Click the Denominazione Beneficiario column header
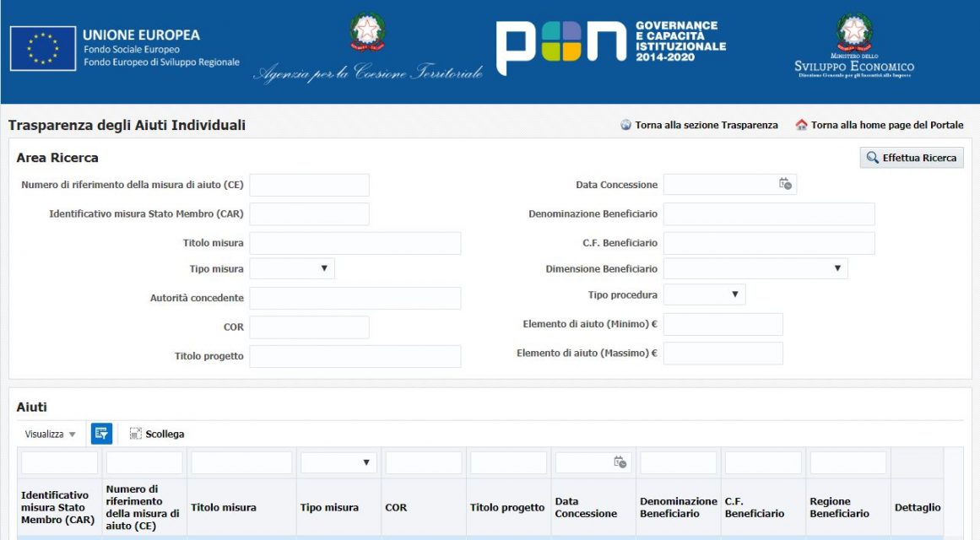Image resolution: width=980 pixels, height=540 pixels. (679, 507)
